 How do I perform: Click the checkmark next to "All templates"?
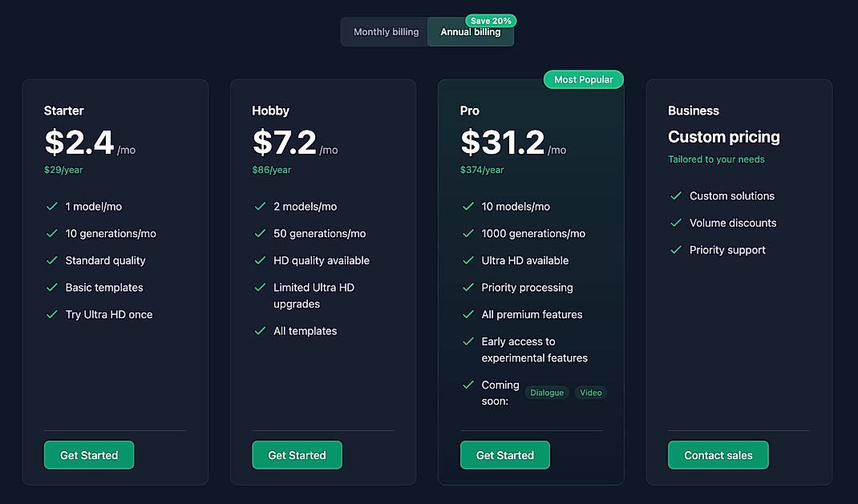[259, 330]
